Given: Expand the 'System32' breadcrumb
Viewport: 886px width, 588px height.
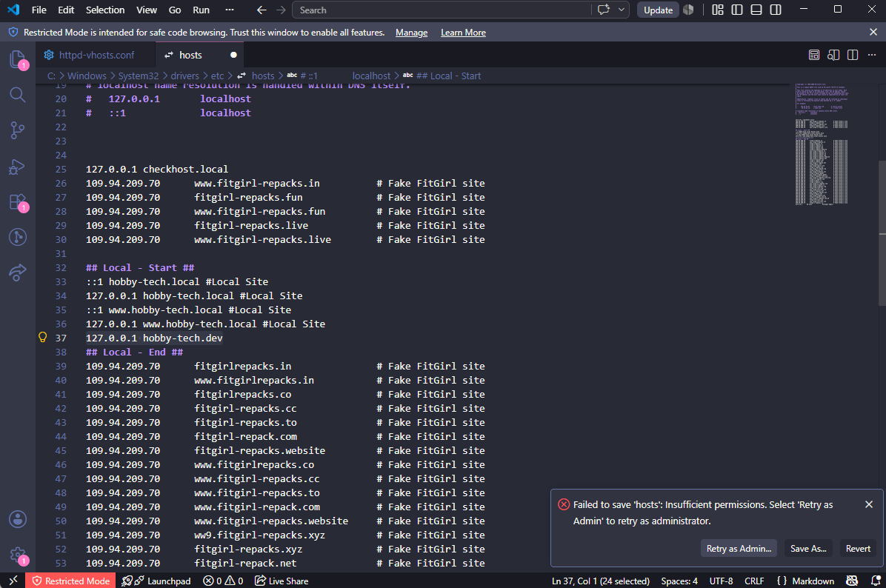Looking at the screenshot, I should pos(139,76).
